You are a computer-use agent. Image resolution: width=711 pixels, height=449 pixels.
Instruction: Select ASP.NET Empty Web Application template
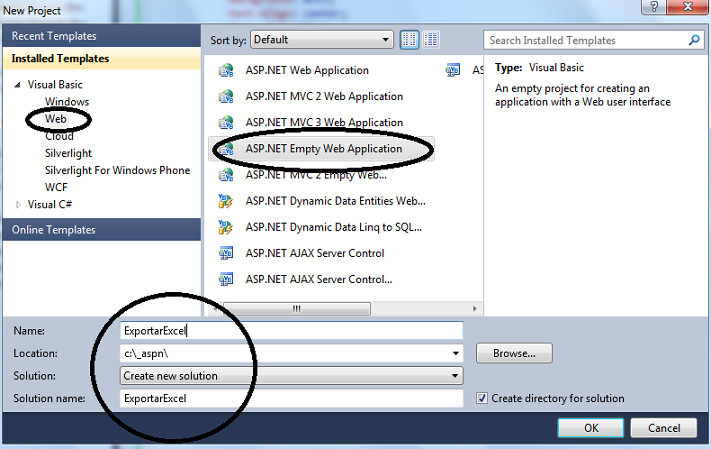click(x=321, y=149)
